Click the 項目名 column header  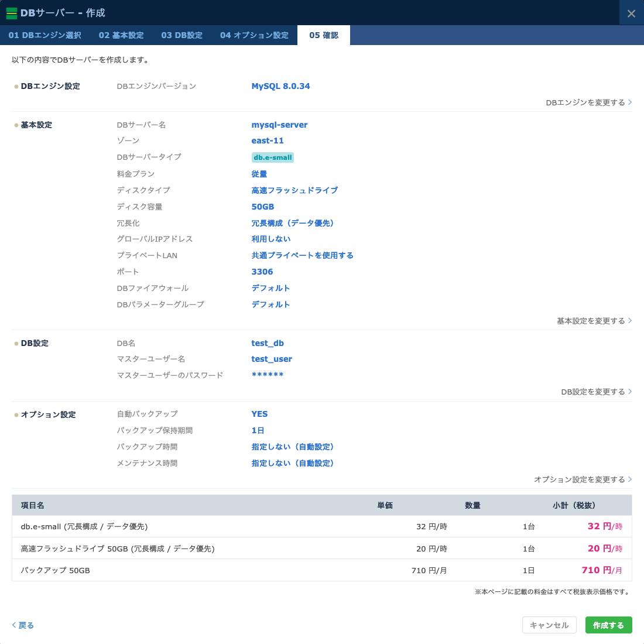[33, 505]
